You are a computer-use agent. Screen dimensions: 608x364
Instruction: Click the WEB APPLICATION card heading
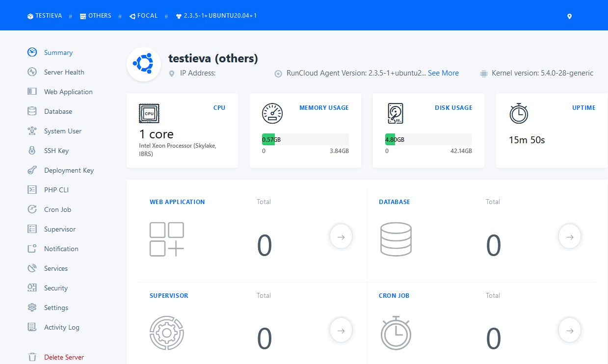tap(177, 202)
